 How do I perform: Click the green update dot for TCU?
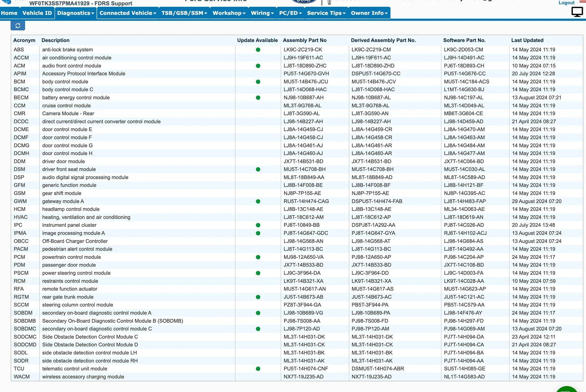coord(258,369)
